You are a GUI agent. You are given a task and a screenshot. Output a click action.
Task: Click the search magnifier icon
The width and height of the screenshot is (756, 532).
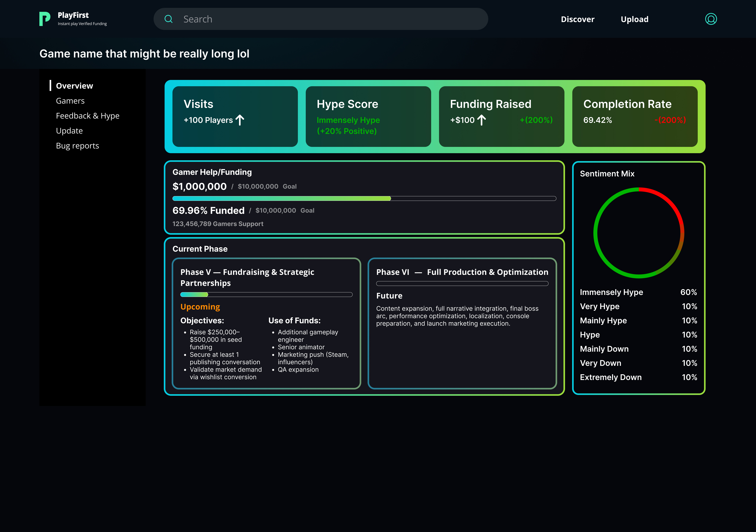click(169, 19)
